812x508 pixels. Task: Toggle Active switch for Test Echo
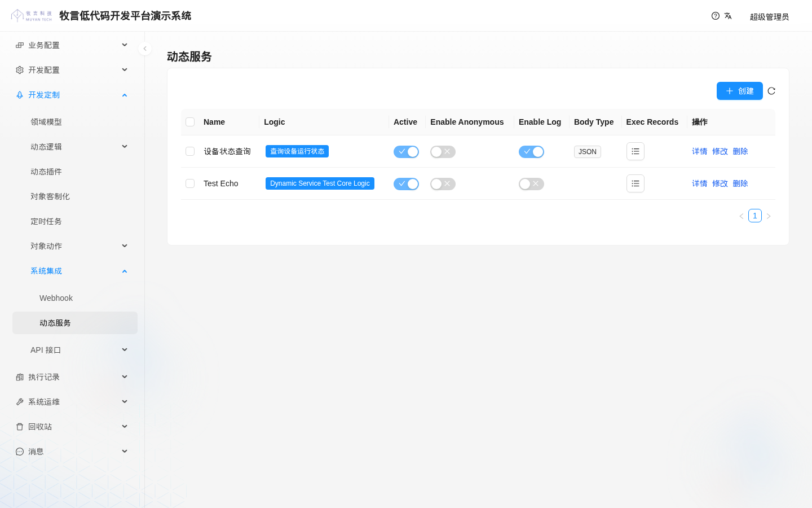click(x=406, y=184)
